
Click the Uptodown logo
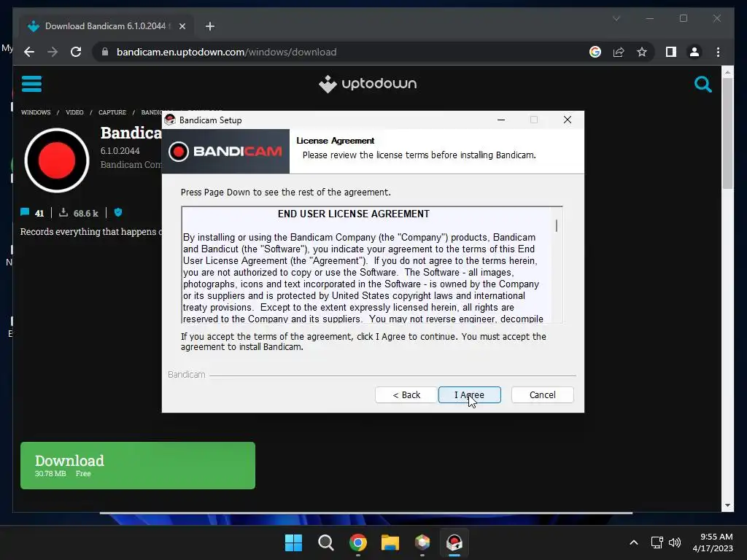point(368,84)
